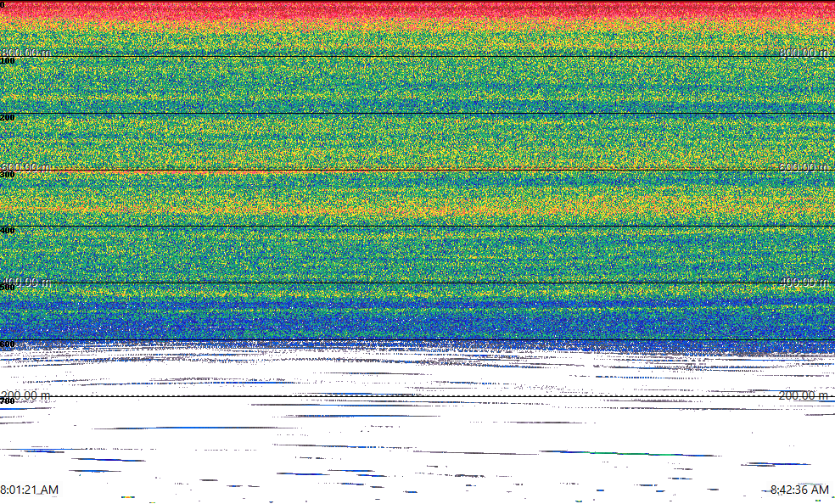Click the 8:01:21 AM start timestamp
Image resolution: width=835 pixels, height=504 pixels.
30,490
